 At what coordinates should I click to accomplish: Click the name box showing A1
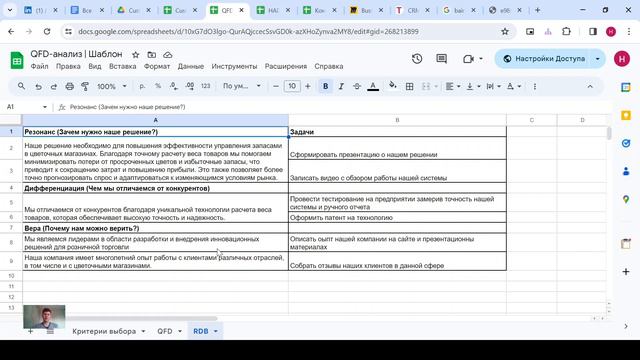(27, 107)
